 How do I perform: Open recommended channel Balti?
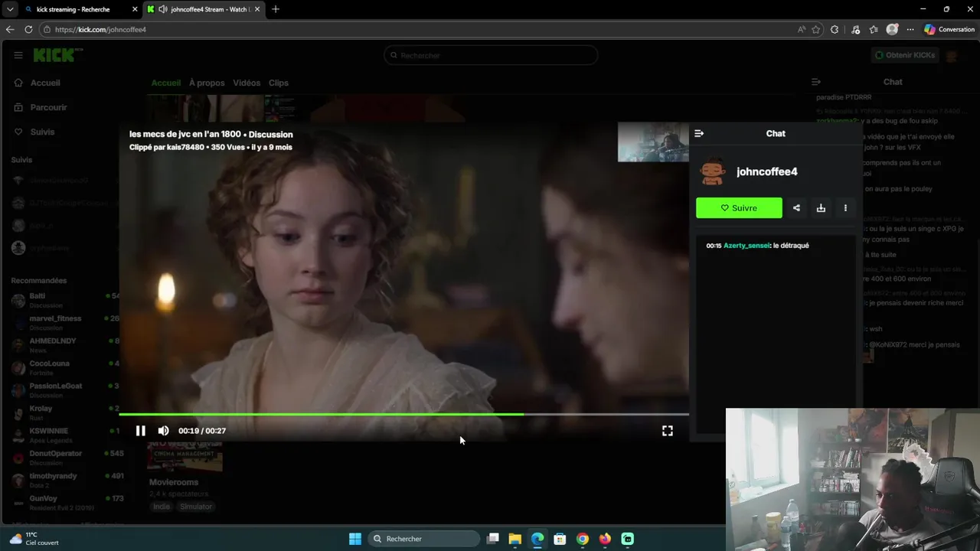[65, 300]
